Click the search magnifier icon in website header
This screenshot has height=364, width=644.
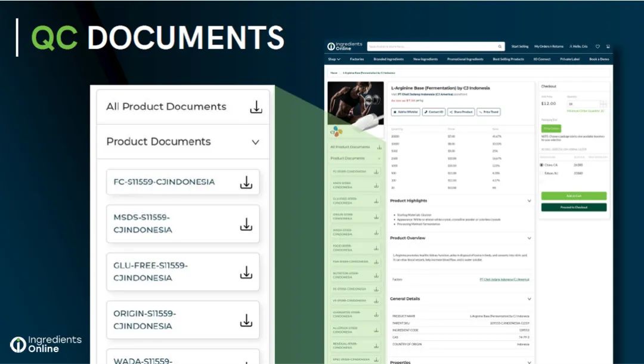500,47
